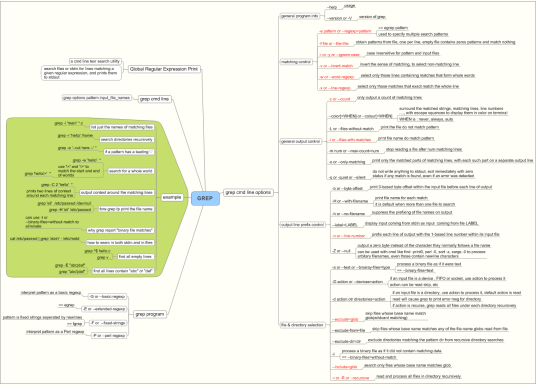Screen dimensions: 536x385
Task: Select the 'general output control' subtopic
Action: (301, 141)
